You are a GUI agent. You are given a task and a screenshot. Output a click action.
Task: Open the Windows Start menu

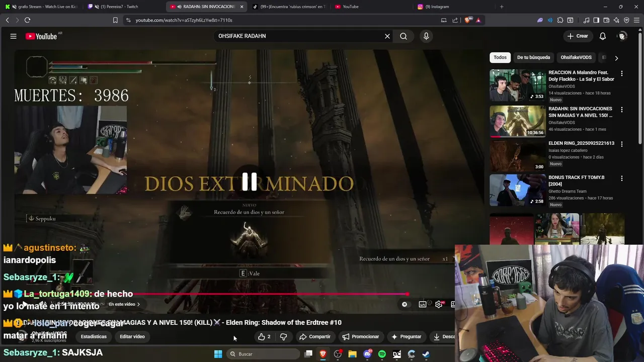[x=218, y=354]
